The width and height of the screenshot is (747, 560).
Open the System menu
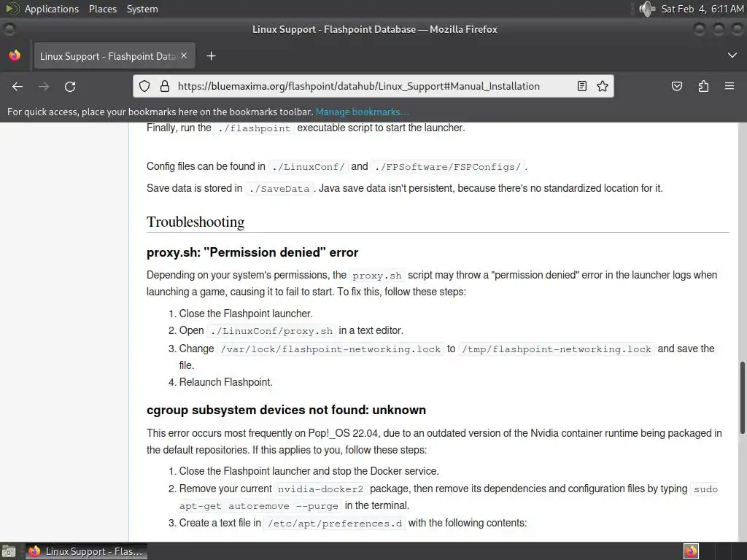tap(142, 9)
